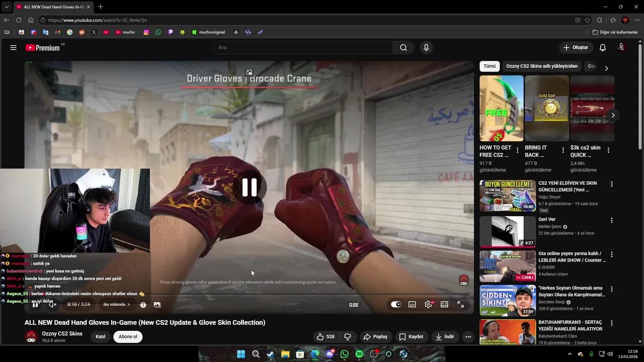
Task: Open options for 'Geri Ver' video
Action: tap(612, 220)
